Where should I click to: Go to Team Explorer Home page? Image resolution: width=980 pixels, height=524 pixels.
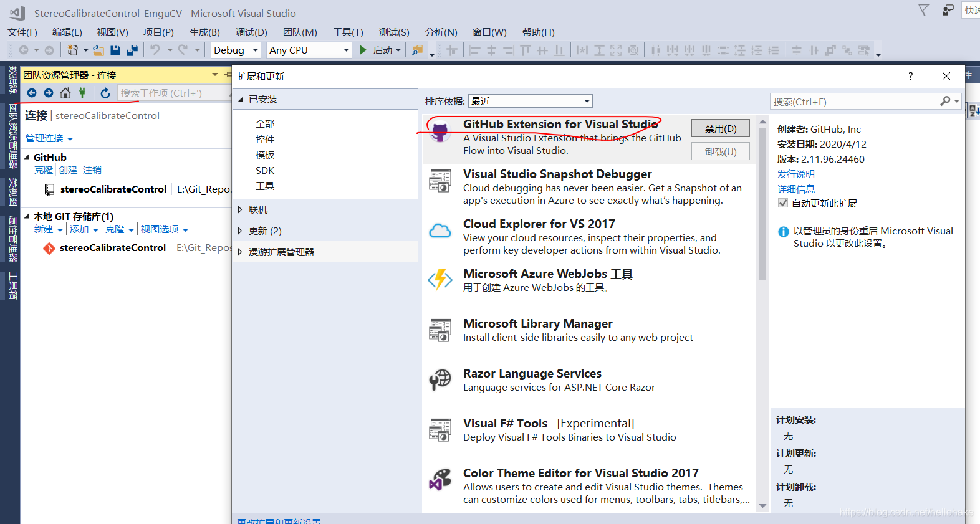pos(65,93)
